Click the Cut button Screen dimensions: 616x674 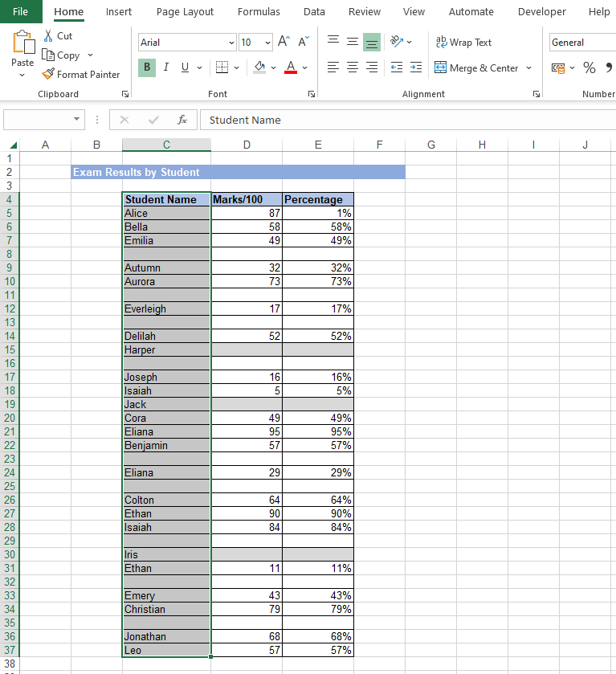click(57, 36)
